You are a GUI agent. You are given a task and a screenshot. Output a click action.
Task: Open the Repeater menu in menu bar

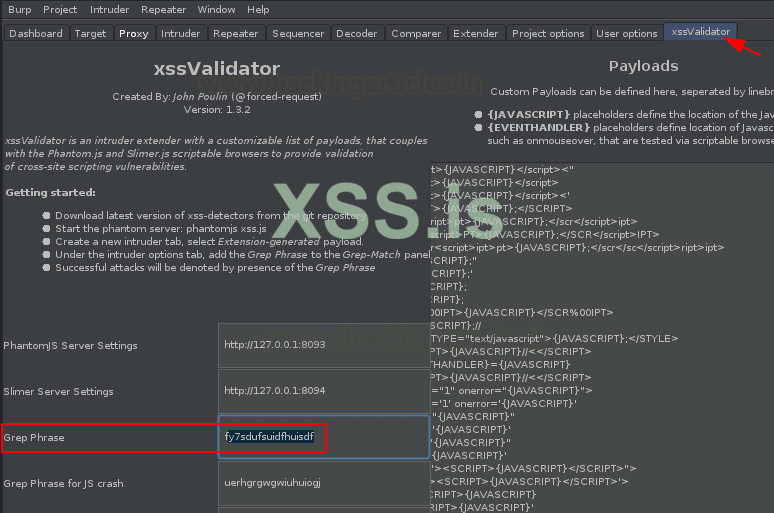[163, 9]
